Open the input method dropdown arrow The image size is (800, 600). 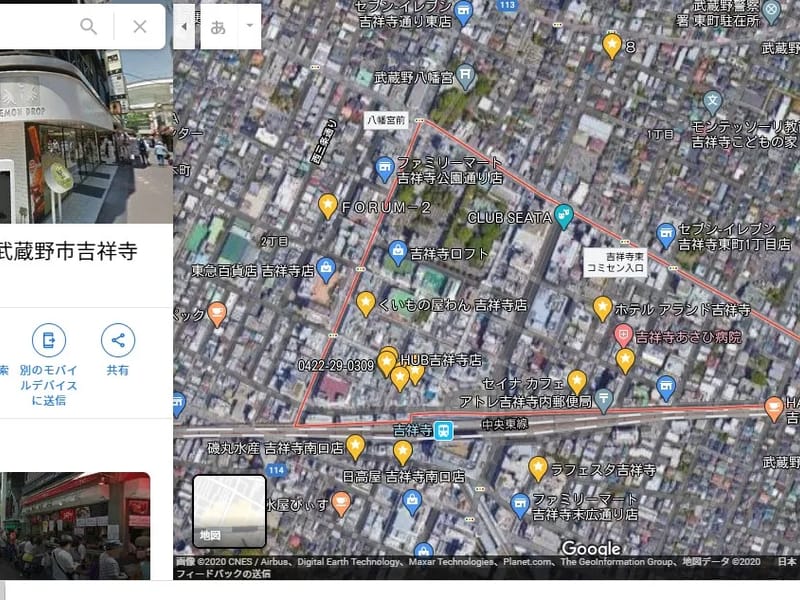click(x=249, y=26)
